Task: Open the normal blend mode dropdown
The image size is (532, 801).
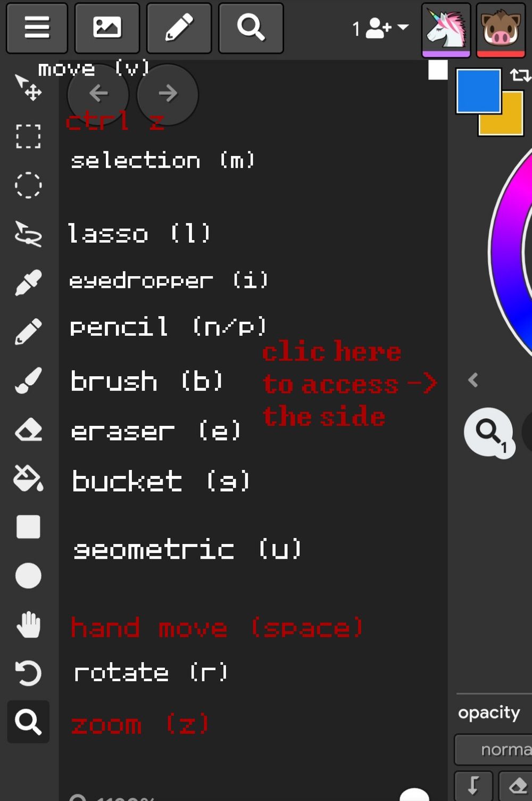Action: 494,749
